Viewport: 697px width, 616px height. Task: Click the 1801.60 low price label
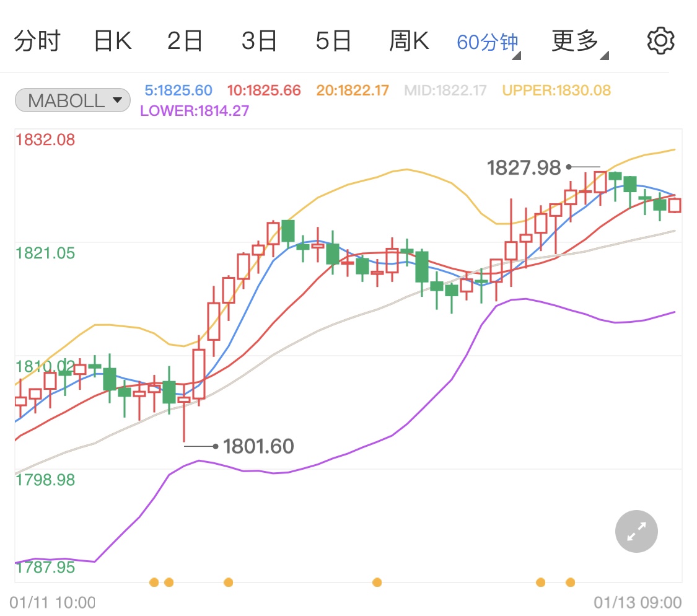[258, 446]
